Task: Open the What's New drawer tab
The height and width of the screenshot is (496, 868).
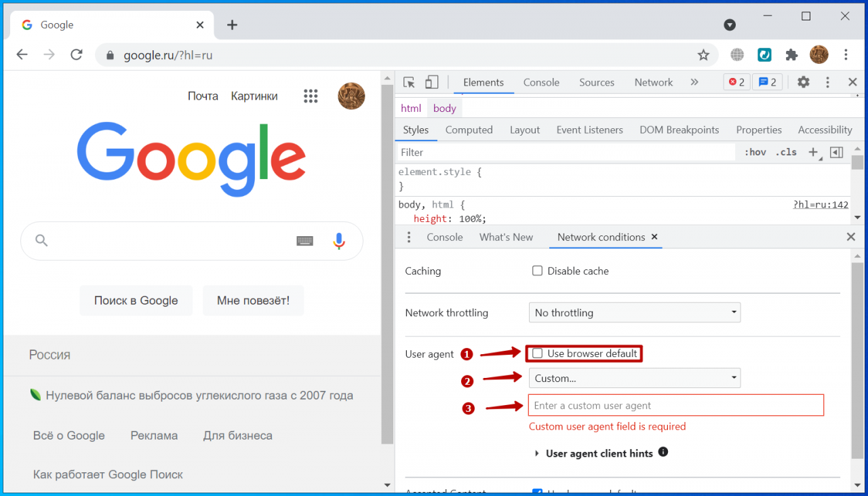Action: (506, 237)
